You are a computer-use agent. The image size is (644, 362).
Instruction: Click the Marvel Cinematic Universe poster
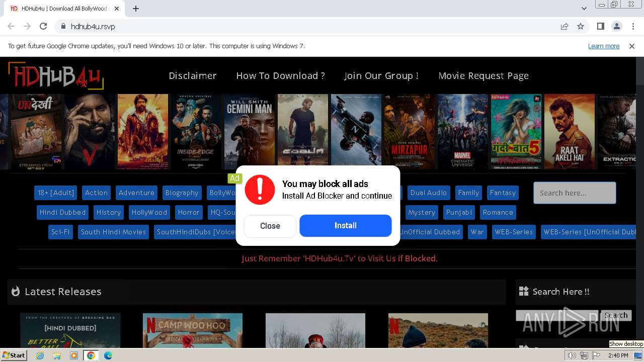(463, 132)
